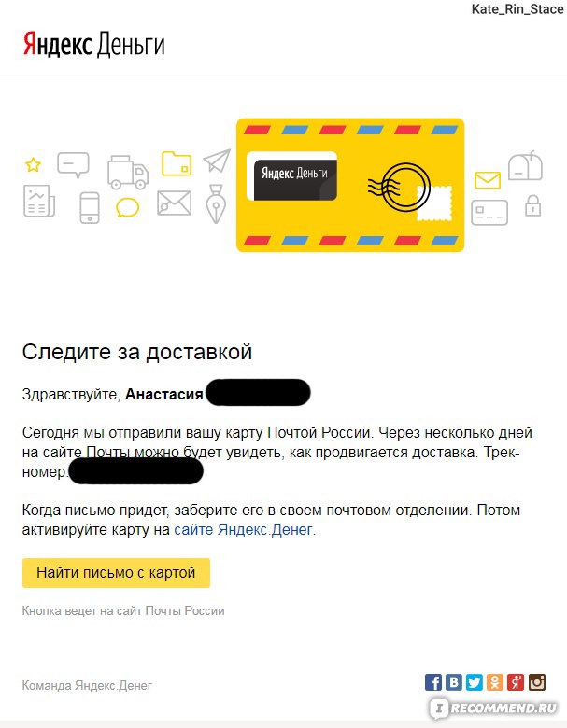This screenshot has width=567, height=728.
Task: Click the smartphone icon
Action: coord(90,207)
